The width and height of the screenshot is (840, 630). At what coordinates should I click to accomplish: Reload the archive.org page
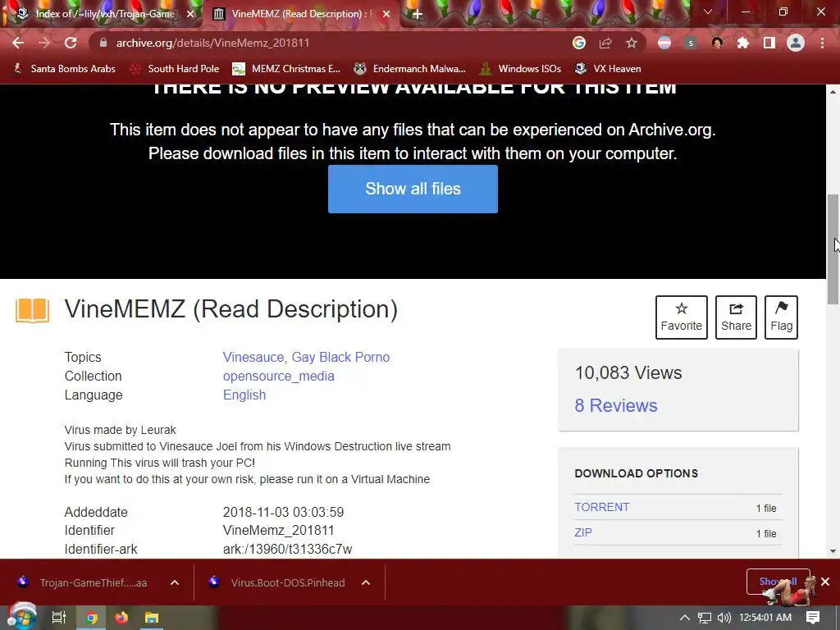pos(71,43)
